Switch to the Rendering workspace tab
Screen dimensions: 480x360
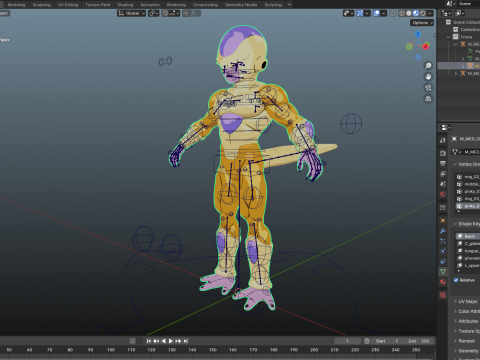tap(176, 5)
